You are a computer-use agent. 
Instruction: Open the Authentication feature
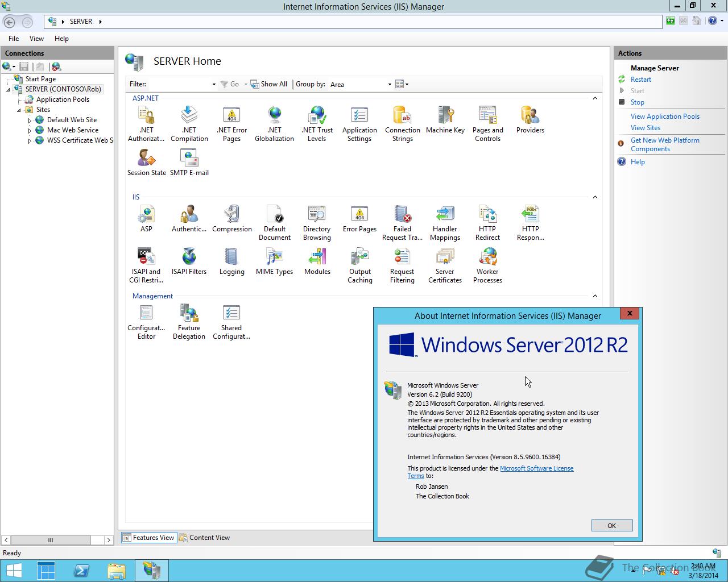tap(189, 219)
